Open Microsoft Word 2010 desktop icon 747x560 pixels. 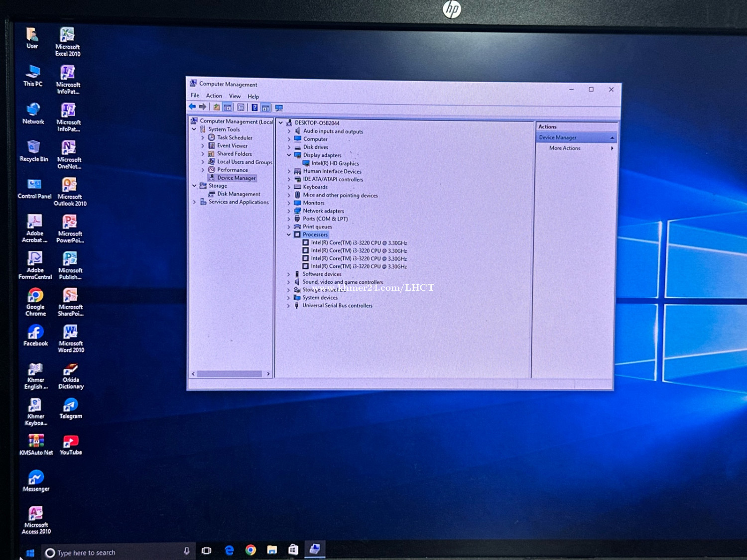(71, 338)
